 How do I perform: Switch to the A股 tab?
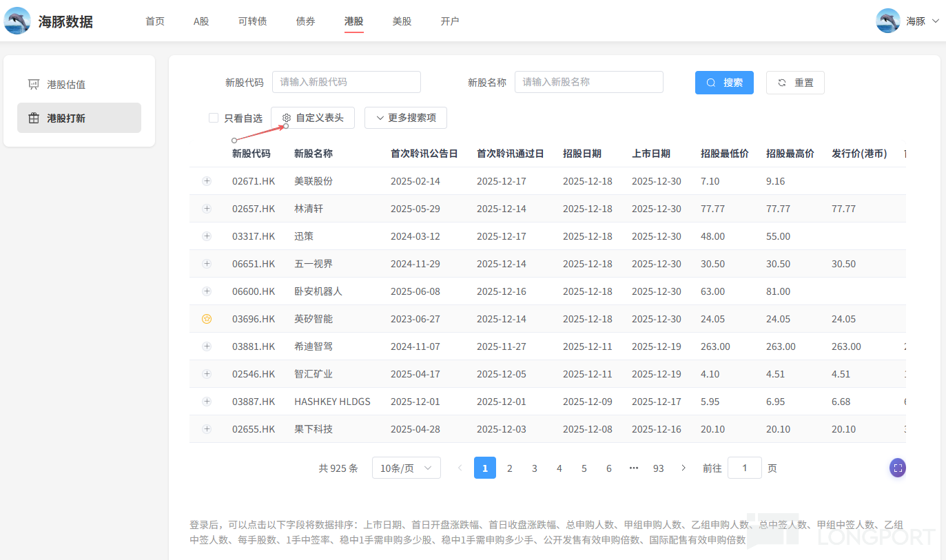[201, 21]
